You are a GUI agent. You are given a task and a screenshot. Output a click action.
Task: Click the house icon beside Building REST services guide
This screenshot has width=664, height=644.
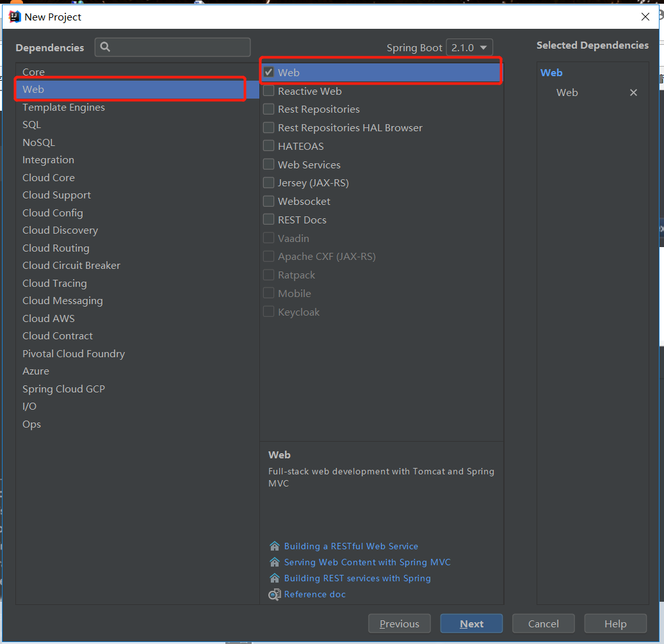point(273,578)
